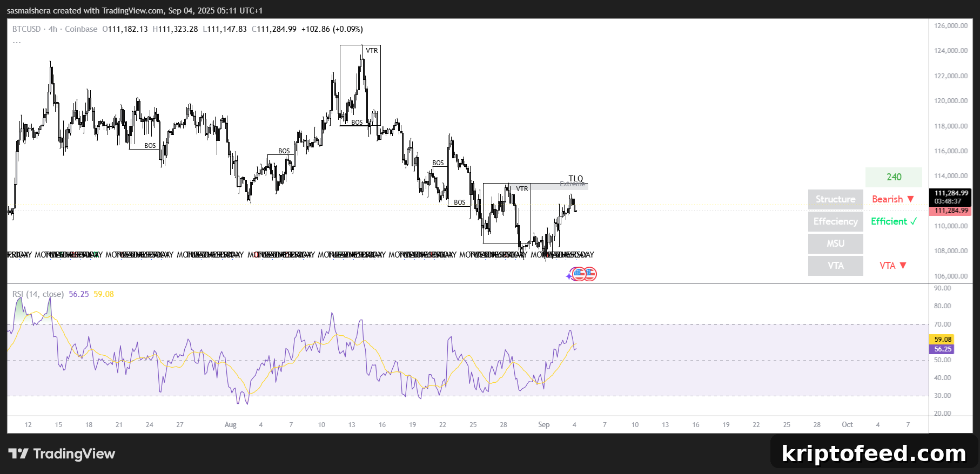
Task: Click the MSU table cell
Action: coord(836,243)
